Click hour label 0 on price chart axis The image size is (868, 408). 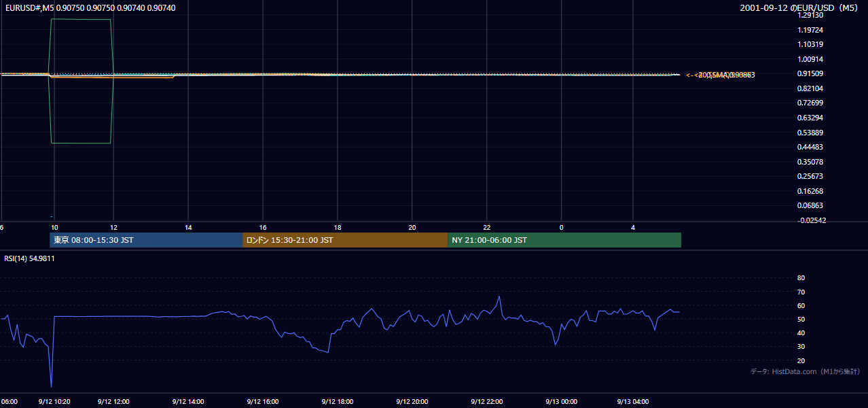(x=562, y=227)
